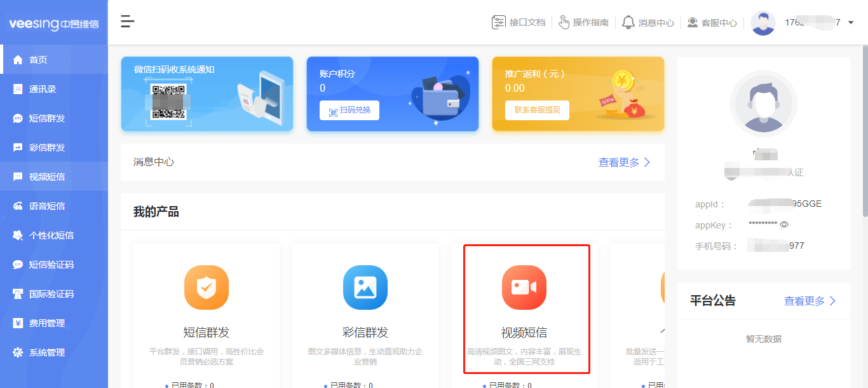Open the 系统管理 settings sidebar icon

19,351
